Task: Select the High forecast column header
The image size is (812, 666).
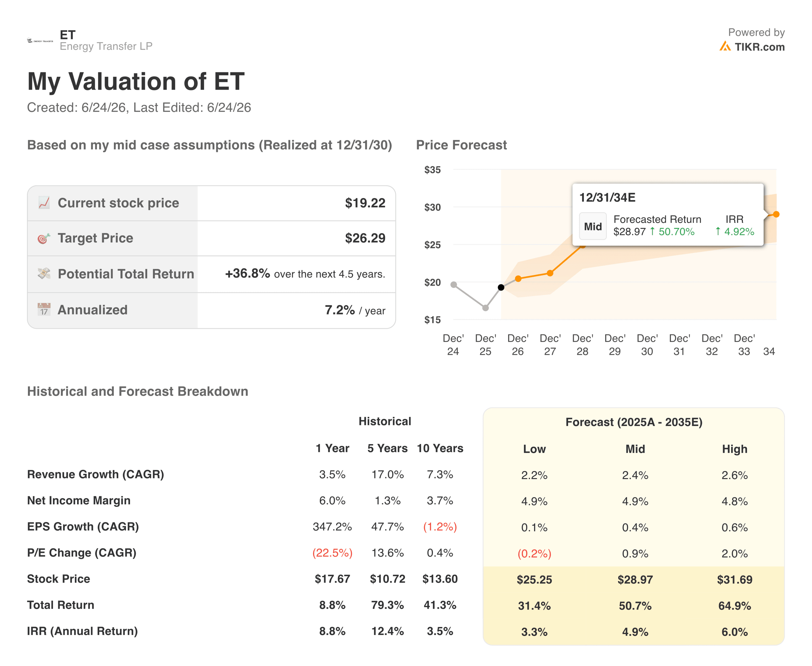Action: click(x=734, y=449)
